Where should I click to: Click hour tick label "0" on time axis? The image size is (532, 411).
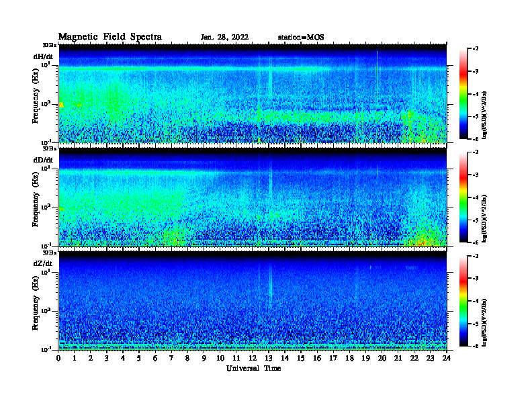[x=58, y=358]
